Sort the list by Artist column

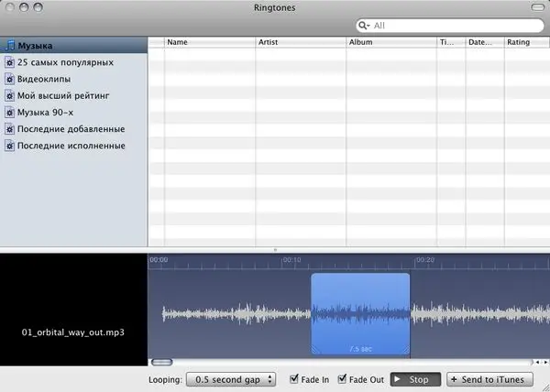coord(301,42)
